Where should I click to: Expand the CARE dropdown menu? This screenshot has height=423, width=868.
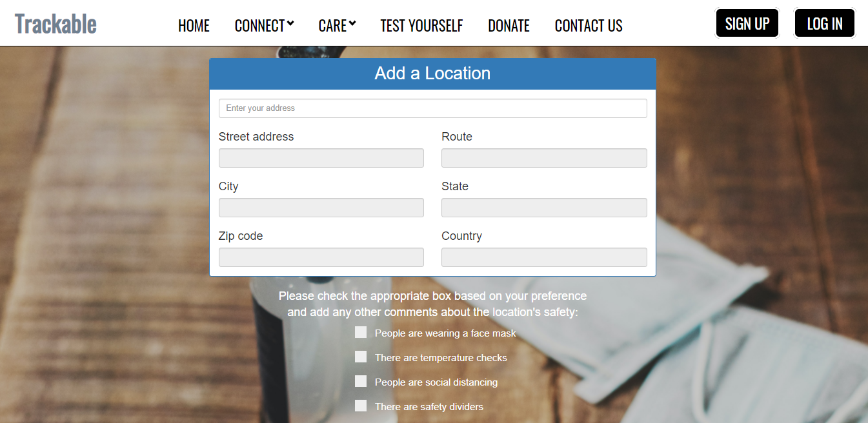point(337,26)
